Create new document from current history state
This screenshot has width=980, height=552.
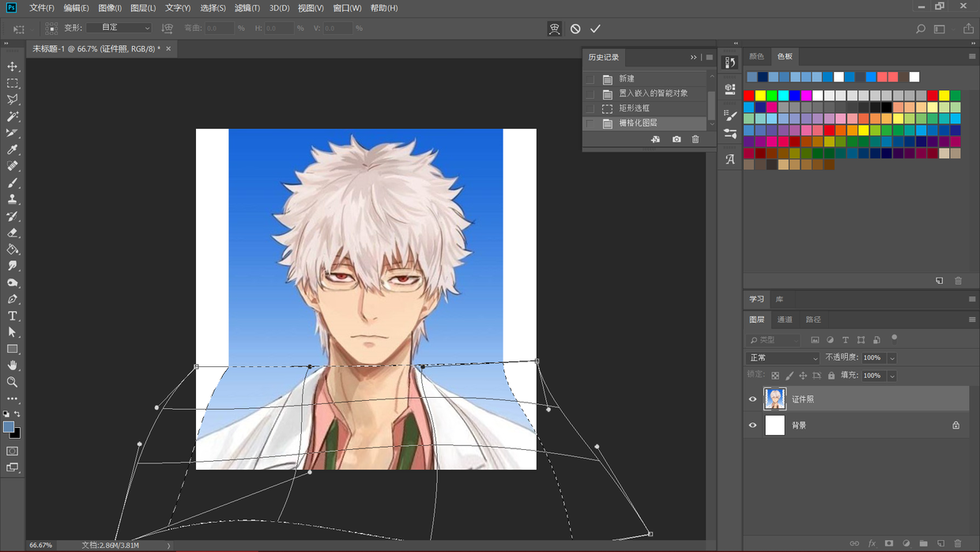[655, 139]
